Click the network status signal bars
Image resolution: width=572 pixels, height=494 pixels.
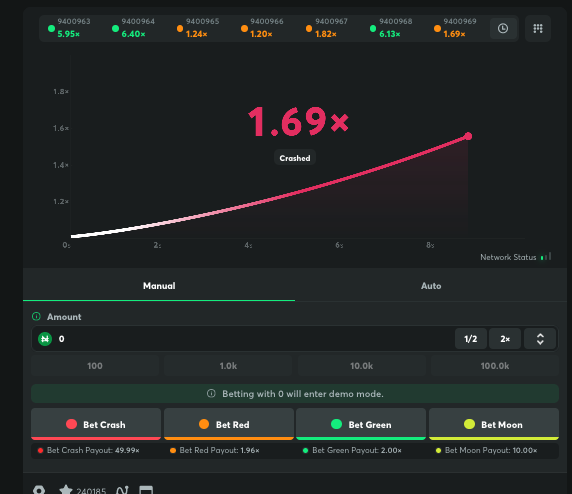(546, 257)
